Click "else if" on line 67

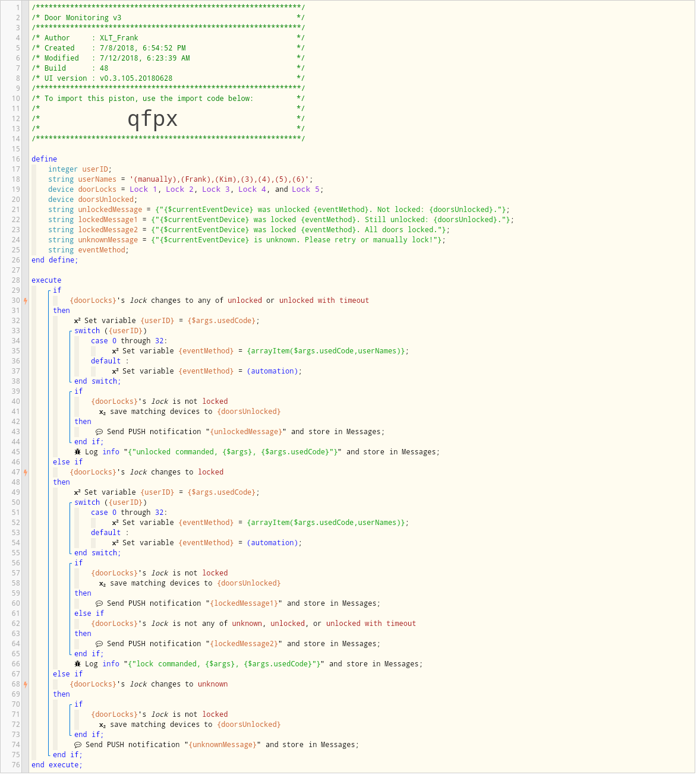68,674
